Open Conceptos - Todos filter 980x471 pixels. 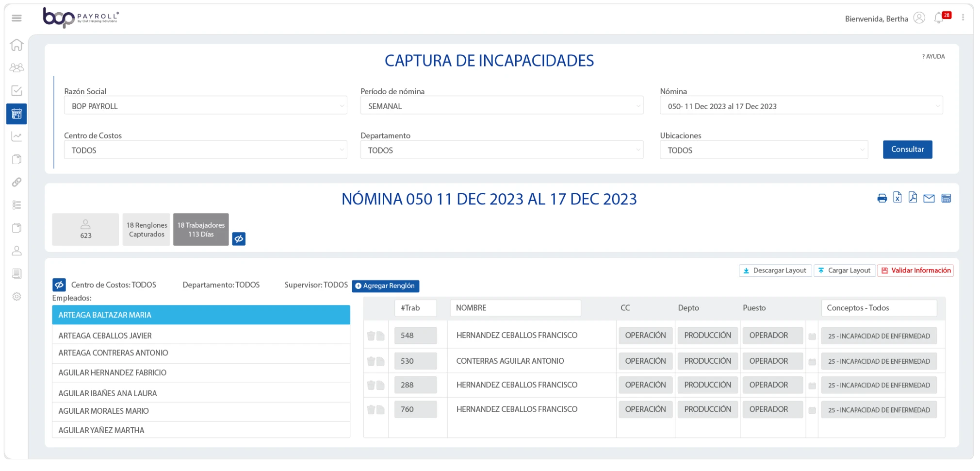point(879,308)
